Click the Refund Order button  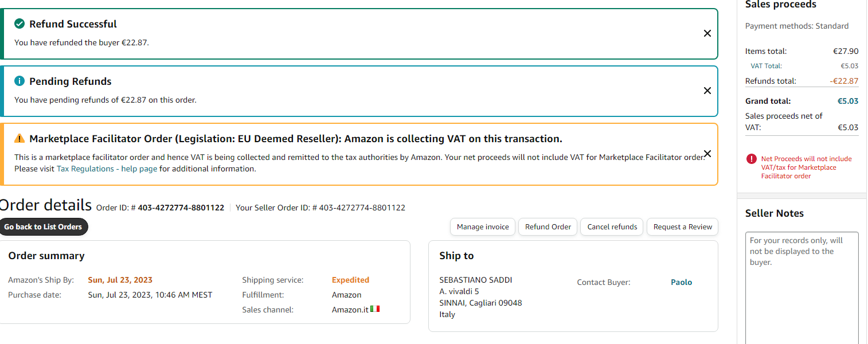pyautogui.click(x=548, y=227)
